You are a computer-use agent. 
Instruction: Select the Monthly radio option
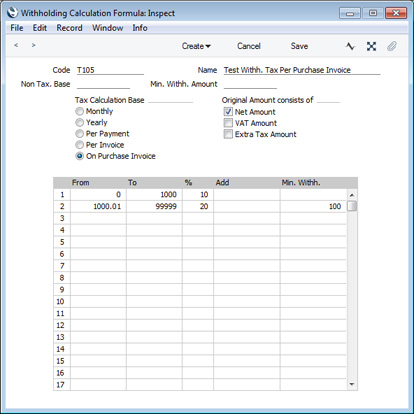click(x=79, y=111)
